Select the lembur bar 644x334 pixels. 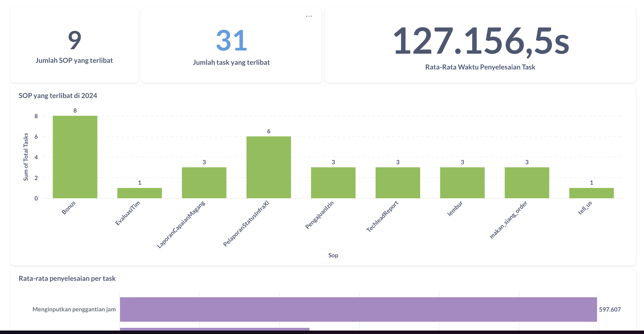(x=462, y=183)
